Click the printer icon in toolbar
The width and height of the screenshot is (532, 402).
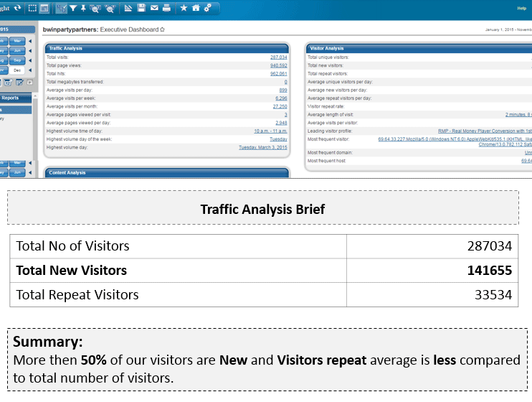pos(166,8)
